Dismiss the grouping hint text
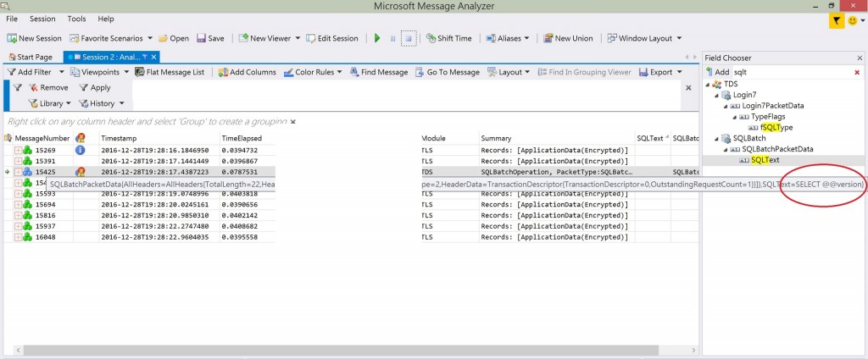 [x=293, y=121]
